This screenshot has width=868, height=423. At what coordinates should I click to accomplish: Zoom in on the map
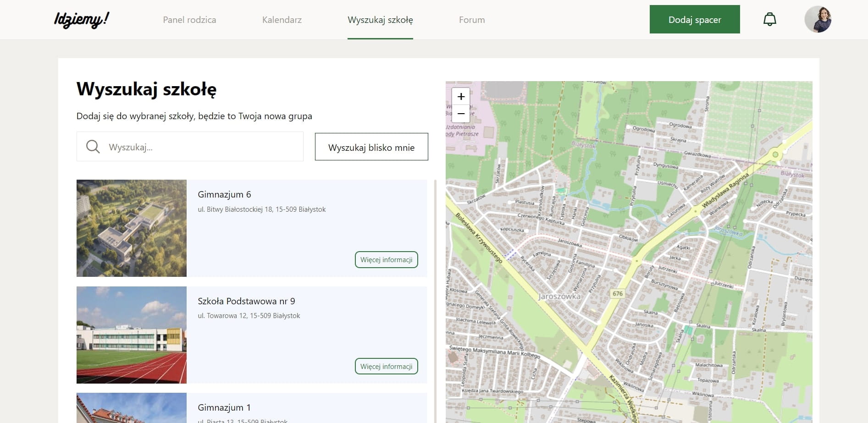(461, 96)
